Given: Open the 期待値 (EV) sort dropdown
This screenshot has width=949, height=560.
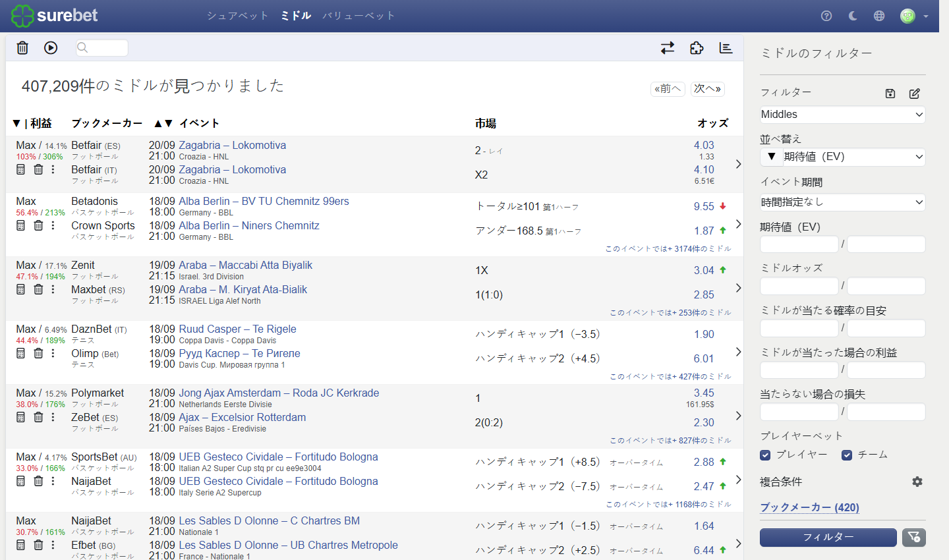Looking at the screenshot, I should pos(854,157).
